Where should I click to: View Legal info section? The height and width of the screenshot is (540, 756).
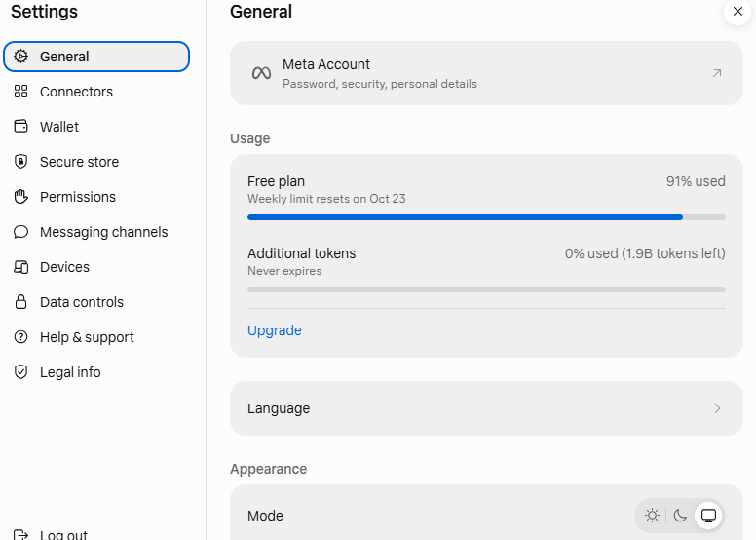click(96, 372)
